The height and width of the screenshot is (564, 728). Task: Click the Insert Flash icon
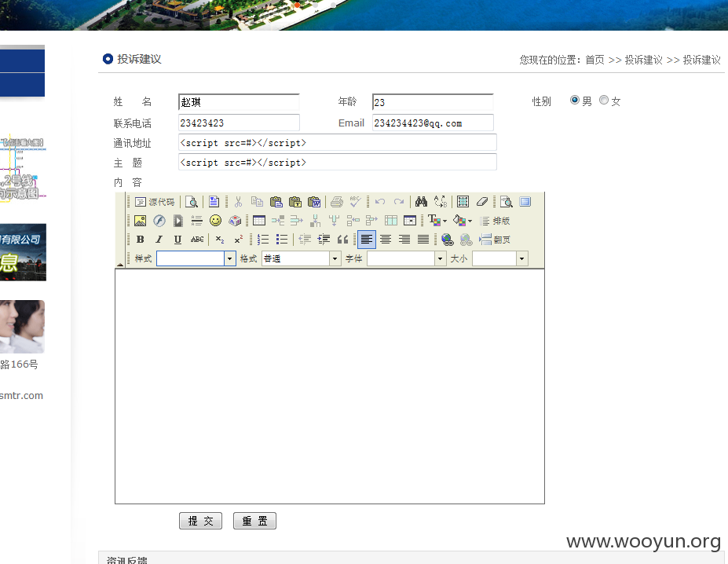159,221
